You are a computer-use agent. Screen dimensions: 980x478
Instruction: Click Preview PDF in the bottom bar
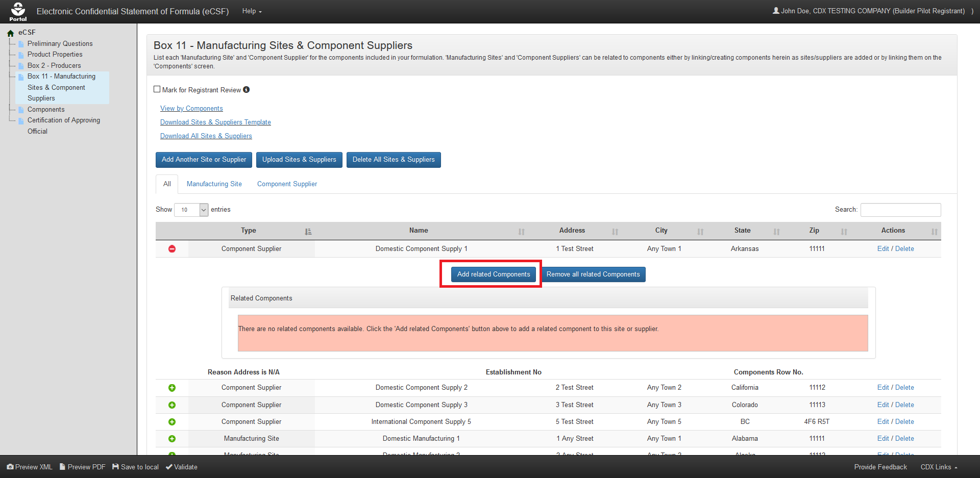point(82,467)
